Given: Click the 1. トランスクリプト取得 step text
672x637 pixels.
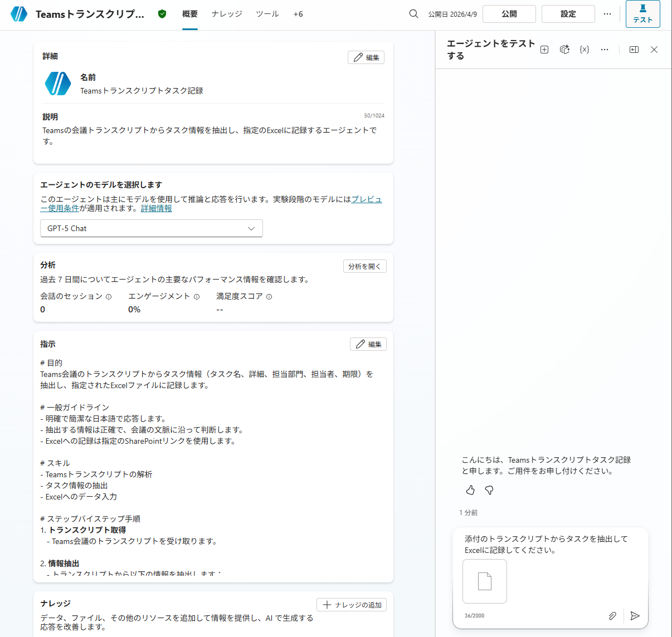Looking at the screenshot, I should point(83,530).
